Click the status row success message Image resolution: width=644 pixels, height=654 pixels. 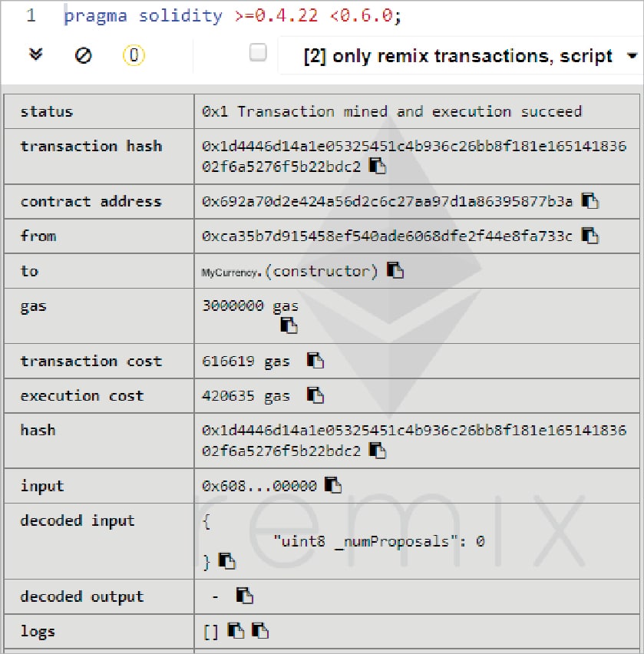(391, 111)
